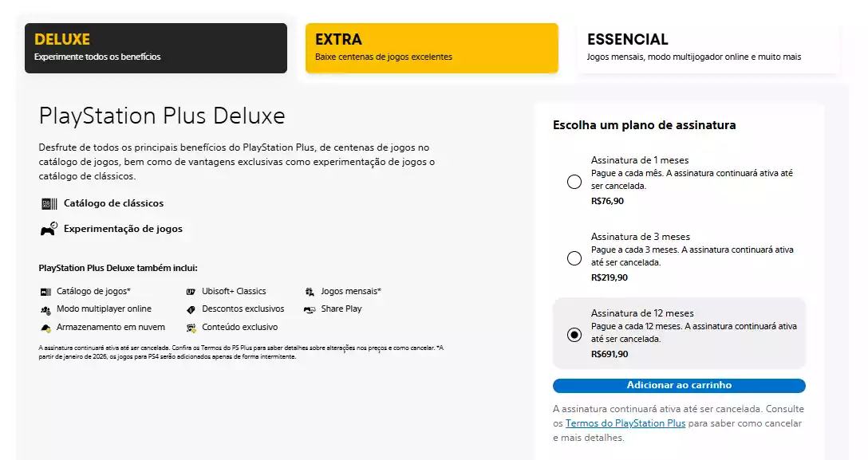Select the 12-month subscription radio button

(574, 335)
